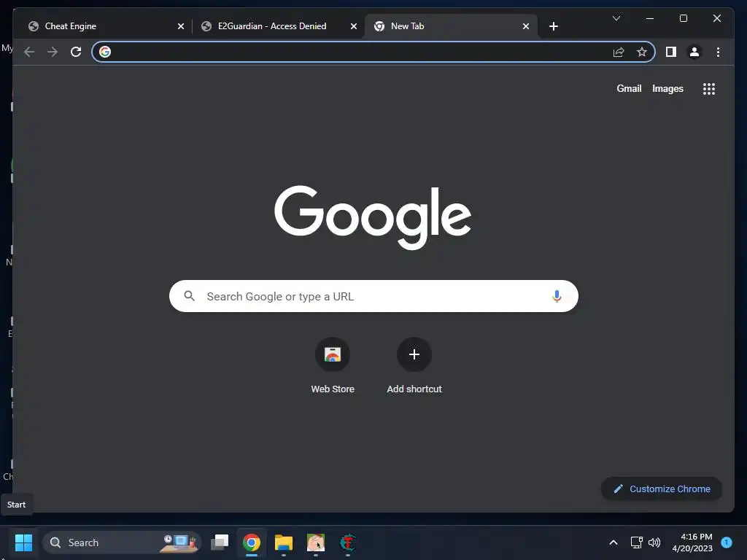Go back with the browser back arrow
The height and width of the screenshot is (560, 747).
point(29,52)
